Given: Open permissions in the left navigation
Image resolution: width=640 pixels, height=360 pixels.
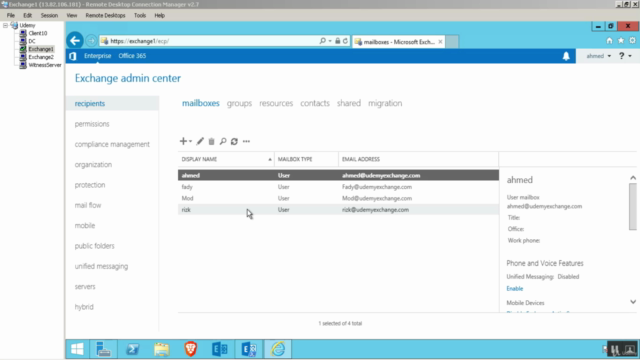Looking at the screenshot, I should pyautogui.click(x=92, y=124).
